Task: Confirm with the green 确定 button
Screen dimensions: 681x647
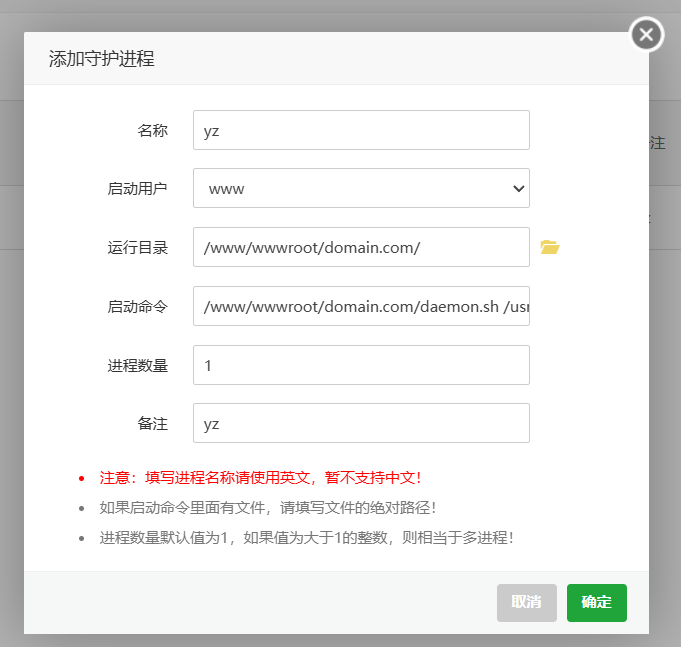Action: (x=596, y=602)
